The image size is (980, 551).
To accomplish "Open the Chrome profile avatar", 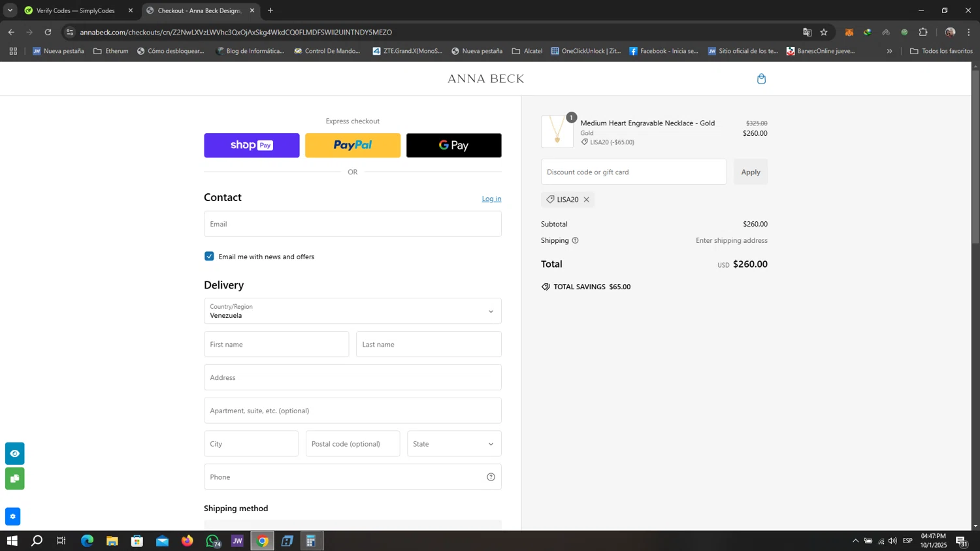I will 950,32.
